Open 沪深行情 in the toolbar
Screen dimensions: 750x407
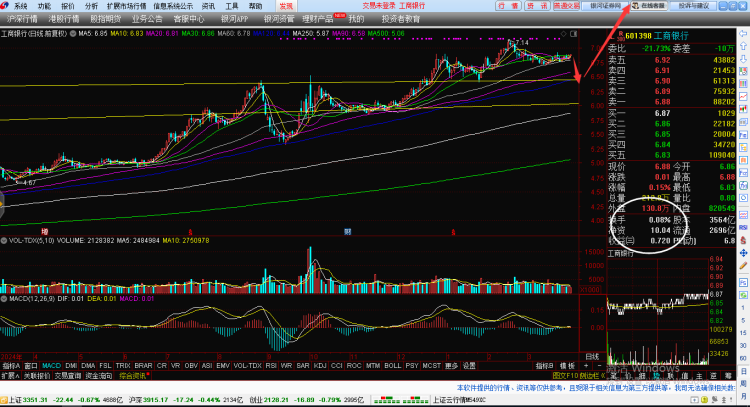point(22,19)
